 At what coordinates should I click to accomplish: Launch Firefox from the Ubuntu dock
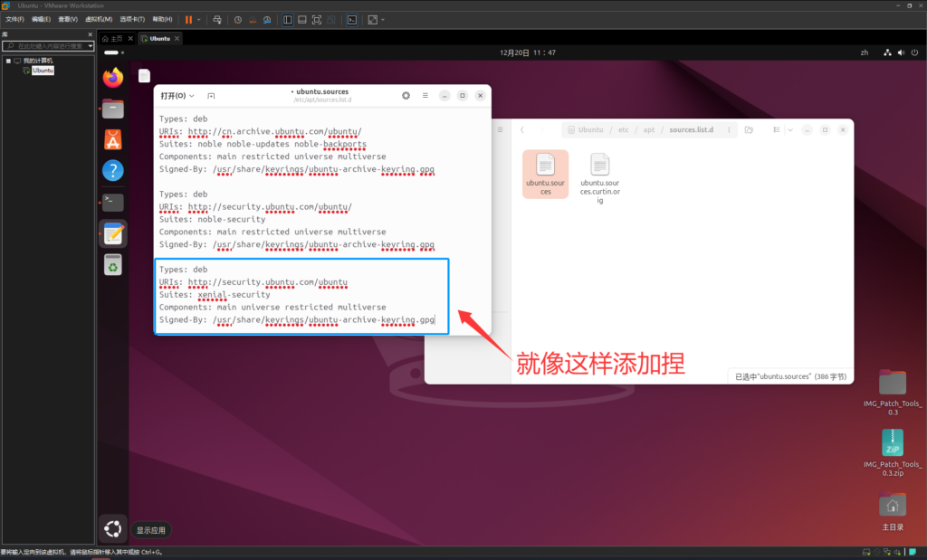(x=111, y=78)
